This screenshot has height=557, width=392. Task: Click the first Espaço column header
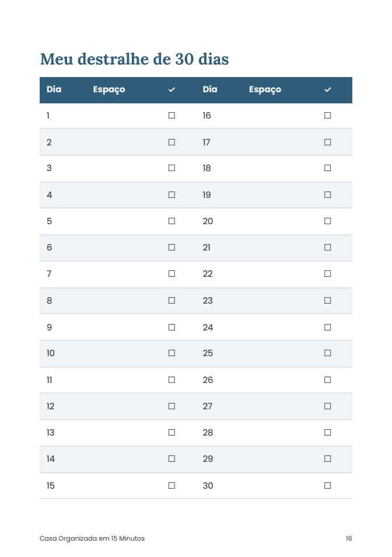point(109,89)
